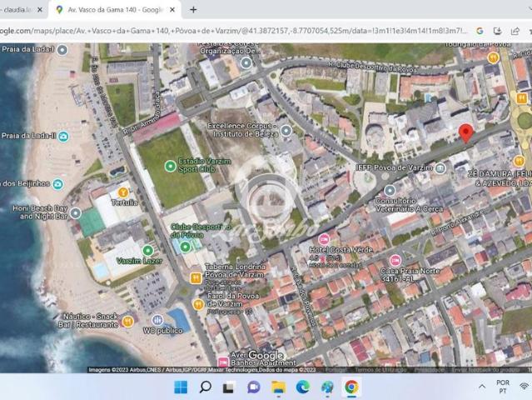The width and height of the screenshot is (532, 400).
Task: Select the Zé D'Amura restaurant pin
Action: (519, 161)
